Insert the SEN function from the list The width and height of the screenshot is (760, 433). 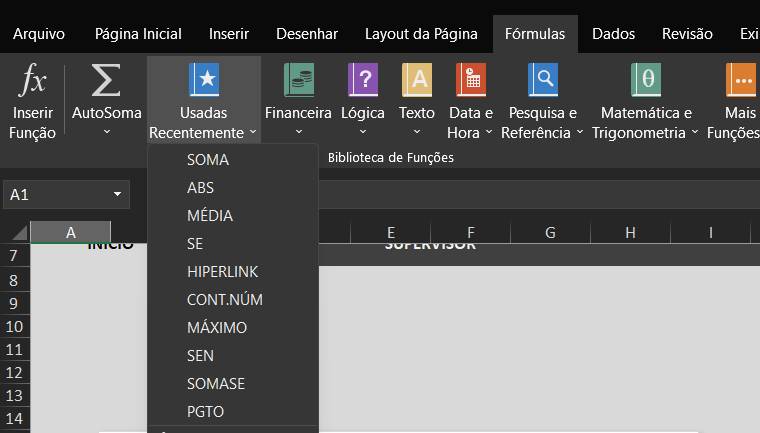point(233,355)
